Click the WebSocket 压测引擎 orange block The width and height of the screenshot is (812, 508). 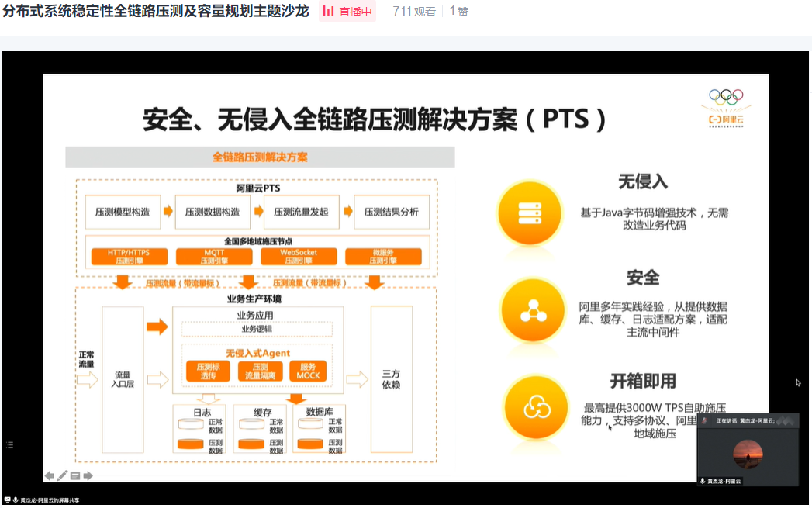(299, 257)
